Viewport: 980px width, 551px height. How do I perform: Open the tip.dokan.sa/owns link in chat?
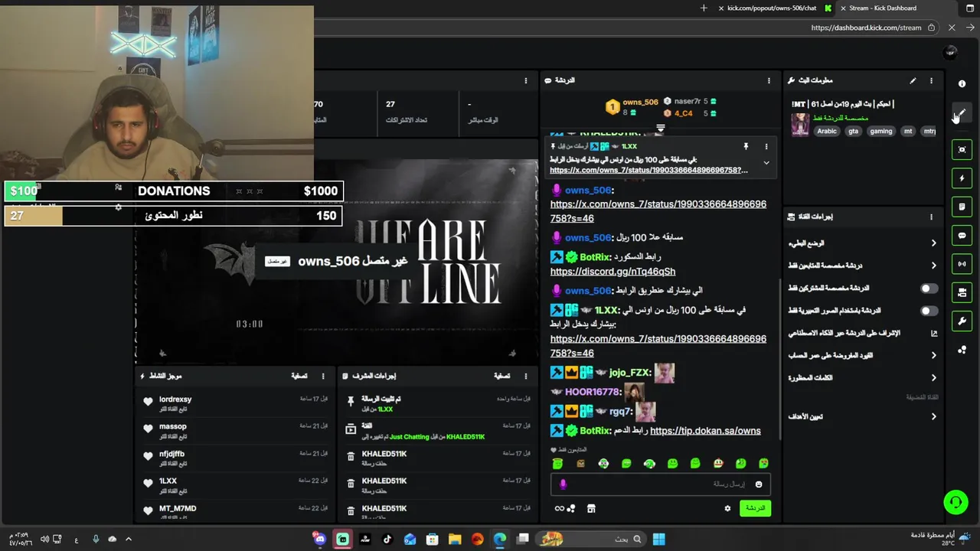coord(705,431)
